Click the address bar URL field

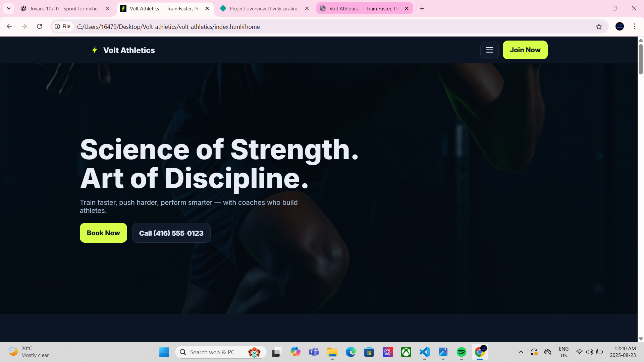332,26
